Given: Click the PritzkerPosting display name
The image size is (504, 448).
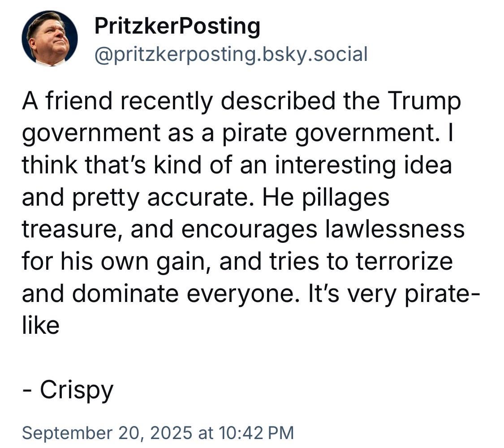Looking at the screenshot, I should (x=177, y=26).
